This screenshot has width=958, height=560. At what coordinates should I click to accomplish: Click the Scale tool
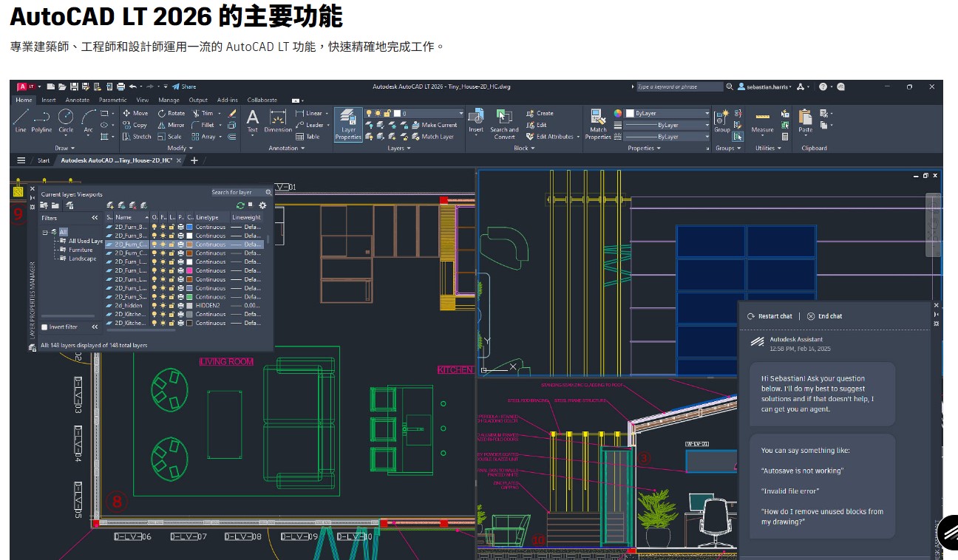point(170,137)
